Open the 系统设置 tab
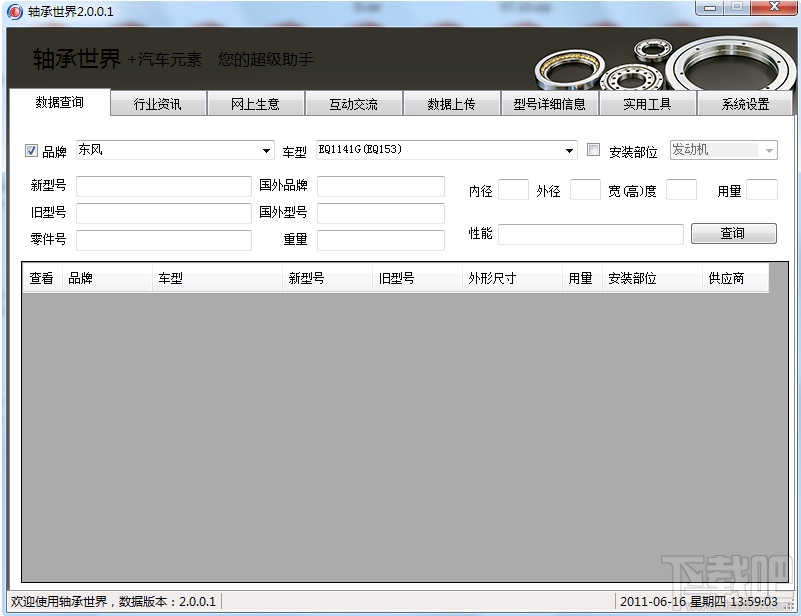The height and width of the screenshot is (616, 801). 745,104
